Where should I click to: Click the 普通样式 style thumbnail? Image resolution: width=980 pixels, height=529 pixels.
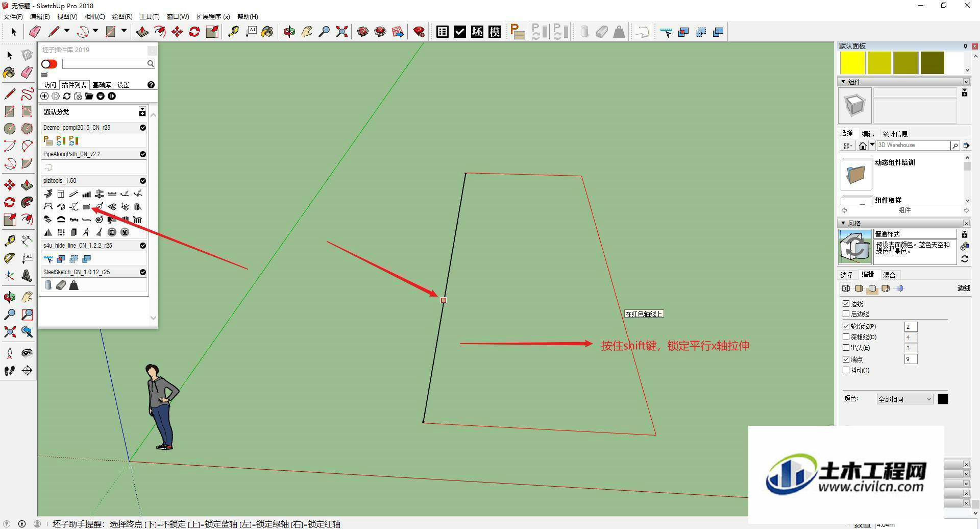pyautogui.click(x=855, y=247)
